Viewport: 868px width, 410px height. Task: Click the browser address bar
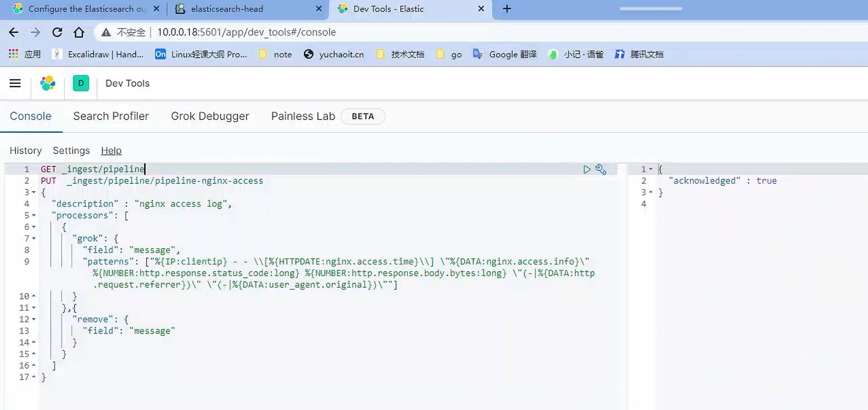246,32
